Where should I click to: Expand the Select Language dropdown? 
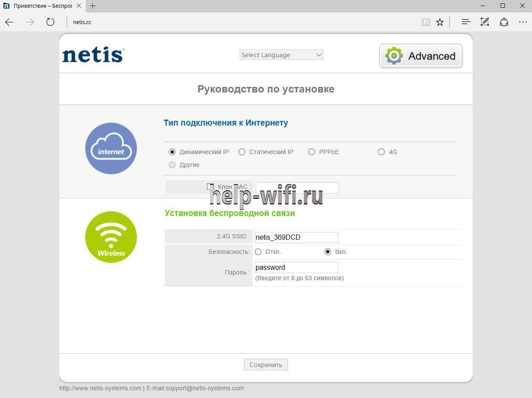pyautogui.click(x=281, y=55)
